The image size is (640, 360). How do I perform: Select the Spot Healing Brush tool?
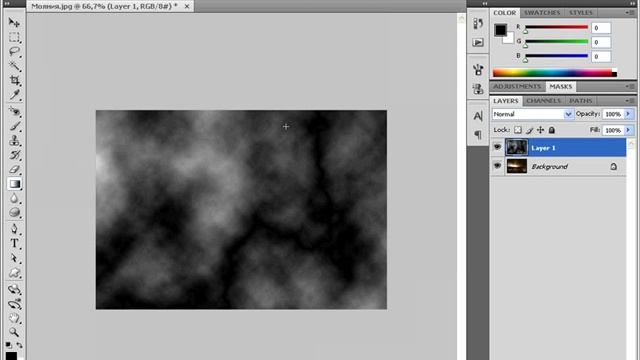pos(14,111)
